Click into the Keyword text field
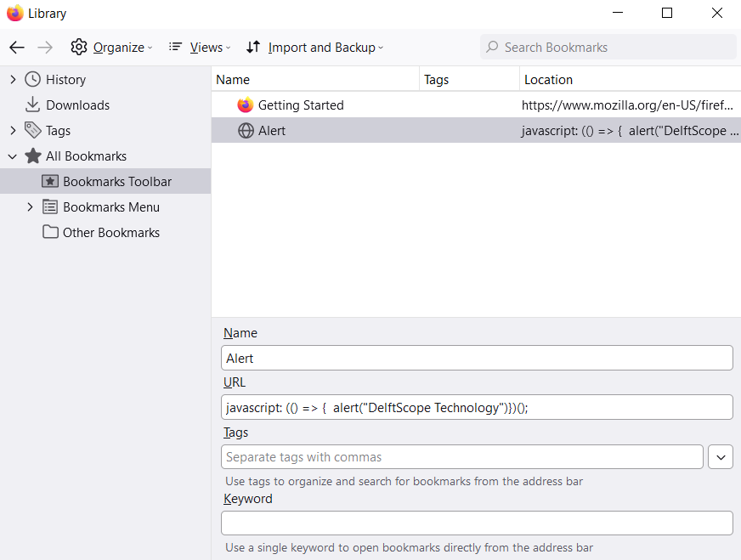 (x=477, y=523)
